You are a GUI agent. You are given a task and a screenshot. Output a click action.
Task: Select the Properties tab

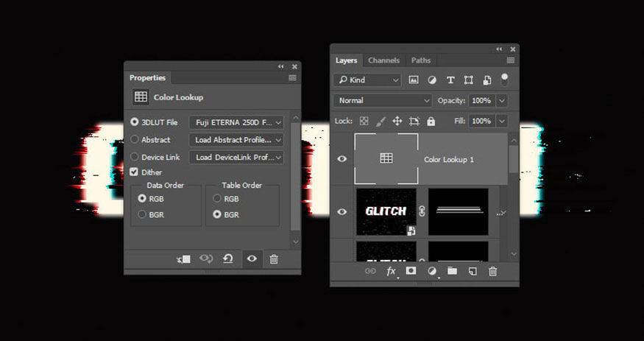[x=147, y=77]
